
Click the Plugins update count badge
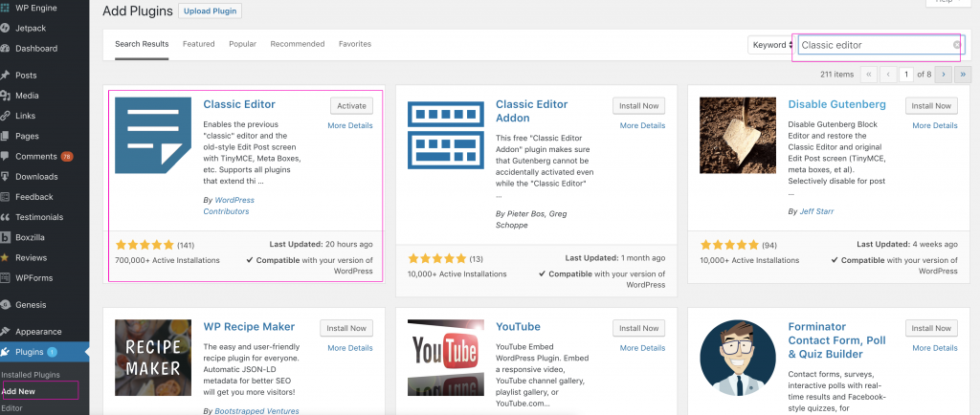click(52, 352)
